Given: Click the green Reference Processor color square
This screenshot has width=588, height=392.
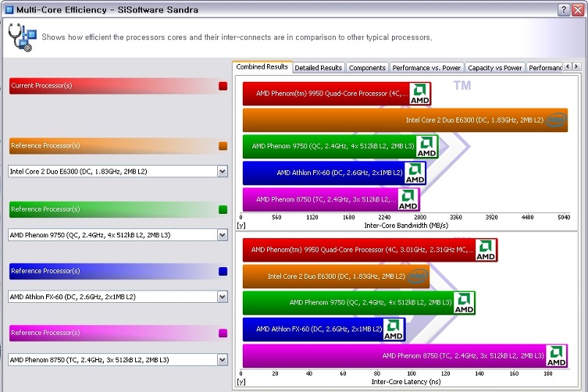Looking at the screenshot, I should [x=223, y=209].
